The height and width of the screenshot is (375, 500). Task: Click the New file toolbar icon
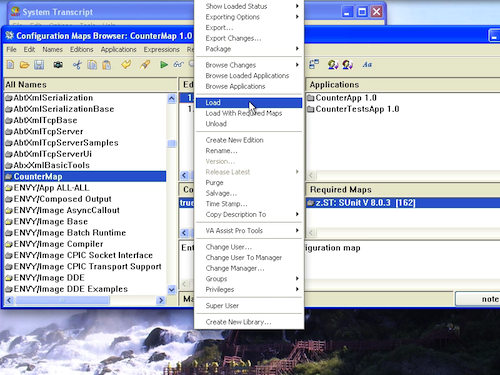(x=10, y=64)
